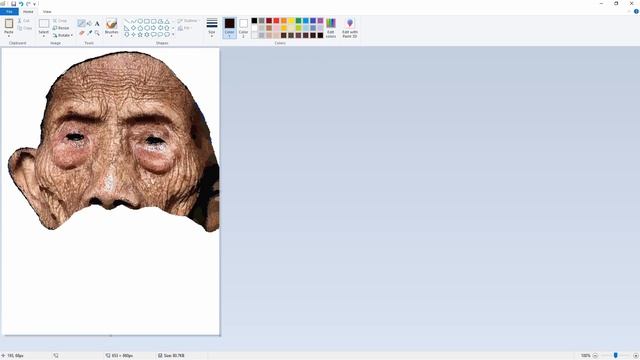Click the Cut button
Screen dimensions: 640x360
(x=24, y=20)
